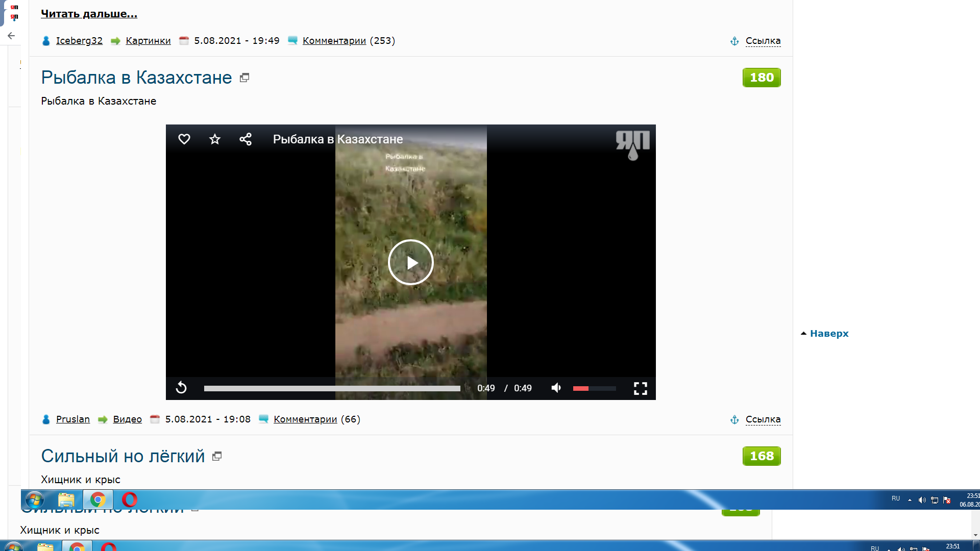980x551 pixels.
Task: Click the video title in the player header
Action: coord(338,139)
